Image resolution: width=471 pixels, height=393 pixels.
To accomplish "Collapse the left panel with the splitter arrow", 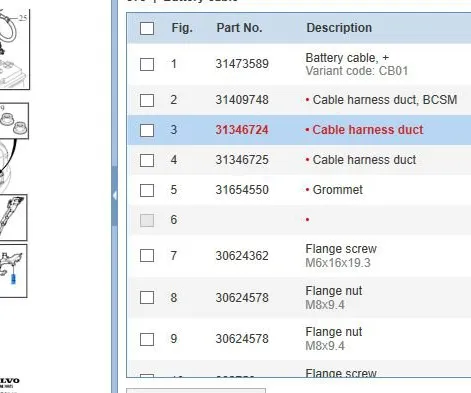I will (x=115, y=196).
